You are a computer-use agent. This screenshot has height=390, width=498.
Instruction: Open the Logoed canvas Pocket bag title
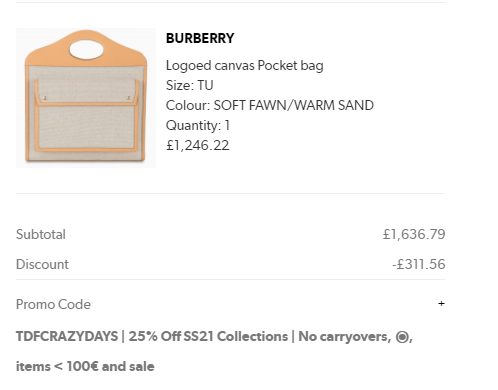[245, 66]
